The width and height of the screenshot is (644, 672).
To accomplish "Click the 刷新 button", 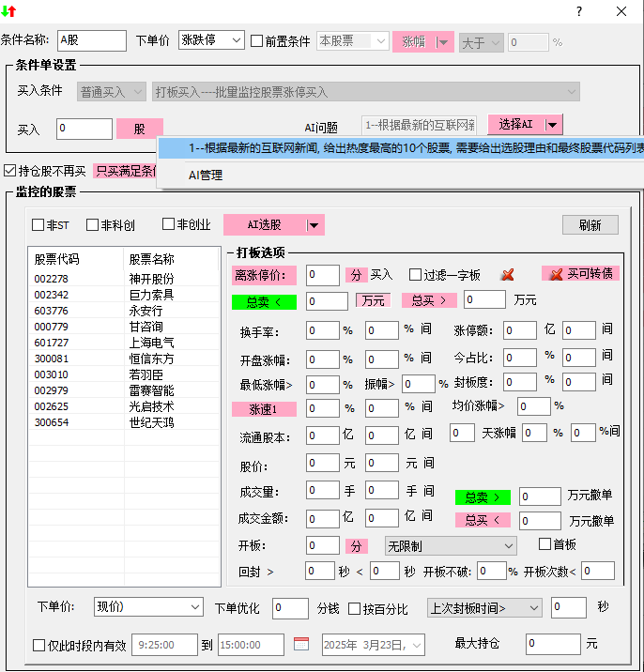I will coord(590,225).
